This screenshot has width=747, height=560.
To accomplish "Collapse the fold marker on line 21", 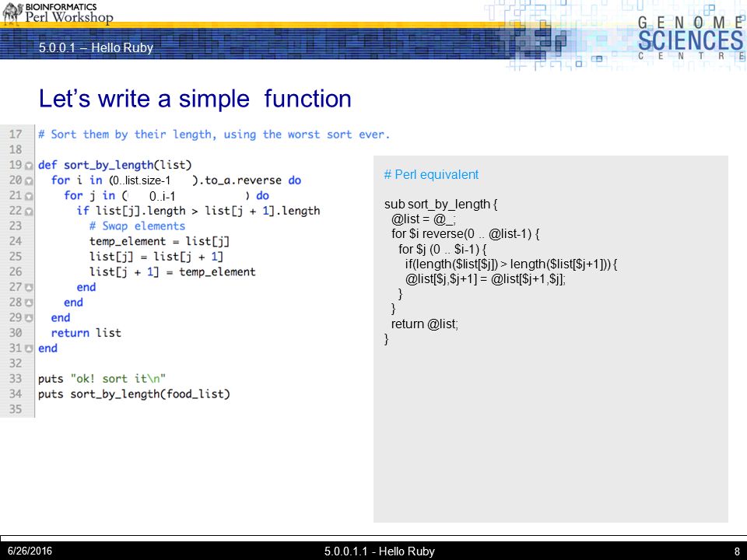I will 29,196.
